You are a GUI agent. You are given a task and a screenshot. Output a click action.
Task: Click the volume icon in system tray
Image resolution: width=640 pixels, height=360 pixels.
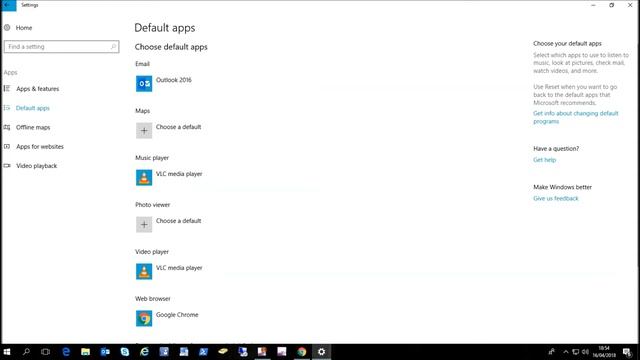tap(585, 352)
